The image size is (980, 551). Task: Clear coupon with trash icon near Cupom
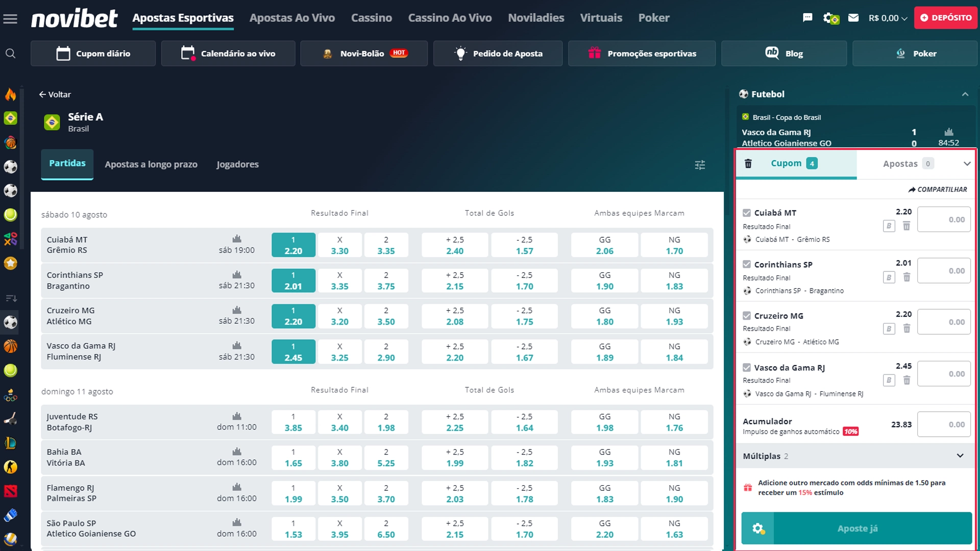748,164
